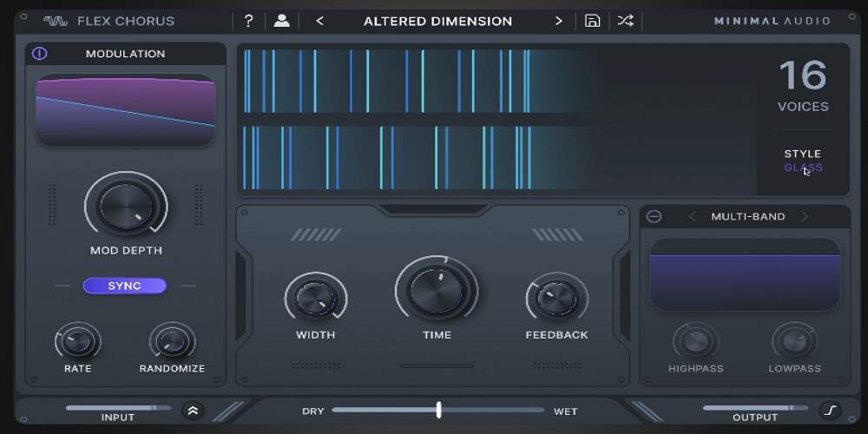Click the DRY/WET mix slider handle

point(438,411)
